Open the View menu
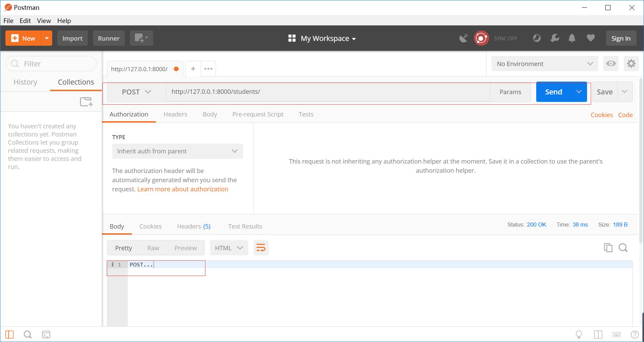The width and height of the screenshot is (644, 342). (44, 21)
